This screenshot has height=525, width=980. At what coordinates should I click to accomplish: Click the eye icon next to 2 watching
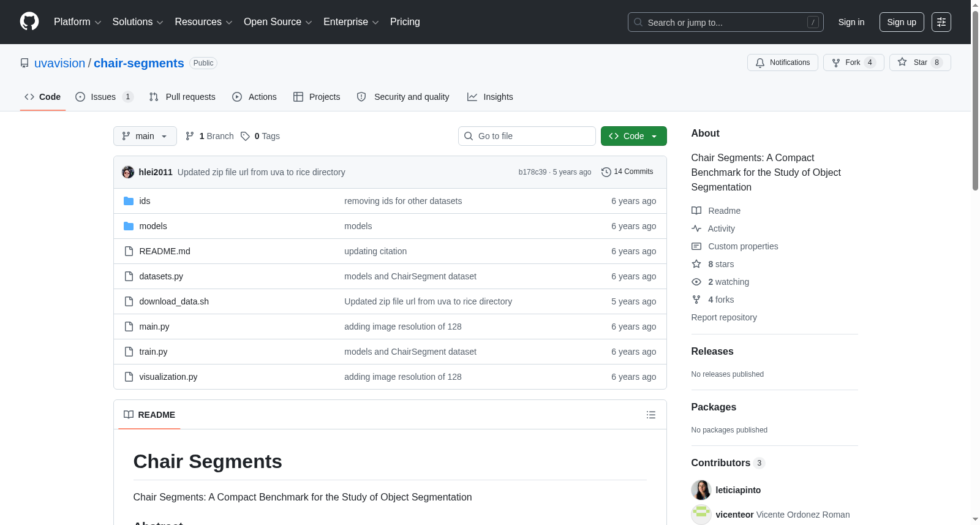click(x=696, y=282)
